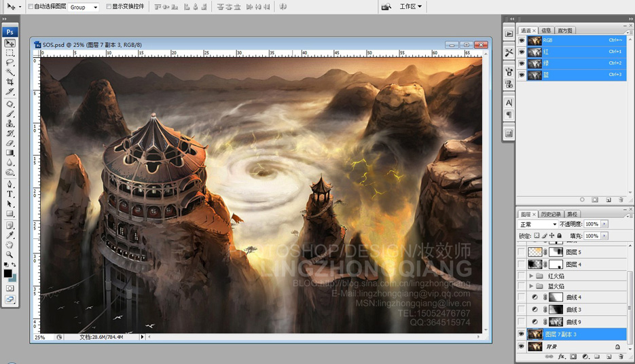
Task: Hide the RGB channel eye icon
Action: tap(521, 41)
